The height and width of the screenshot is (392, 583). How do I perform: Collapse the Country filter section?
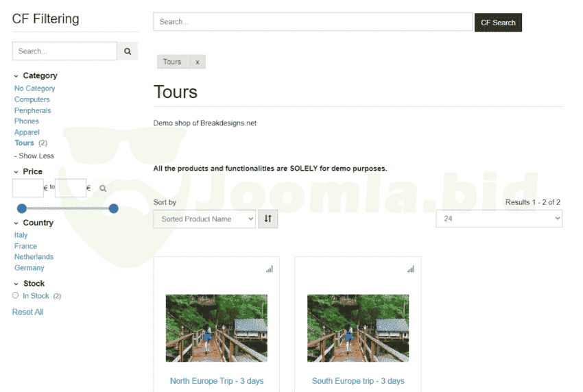[16, 223]
